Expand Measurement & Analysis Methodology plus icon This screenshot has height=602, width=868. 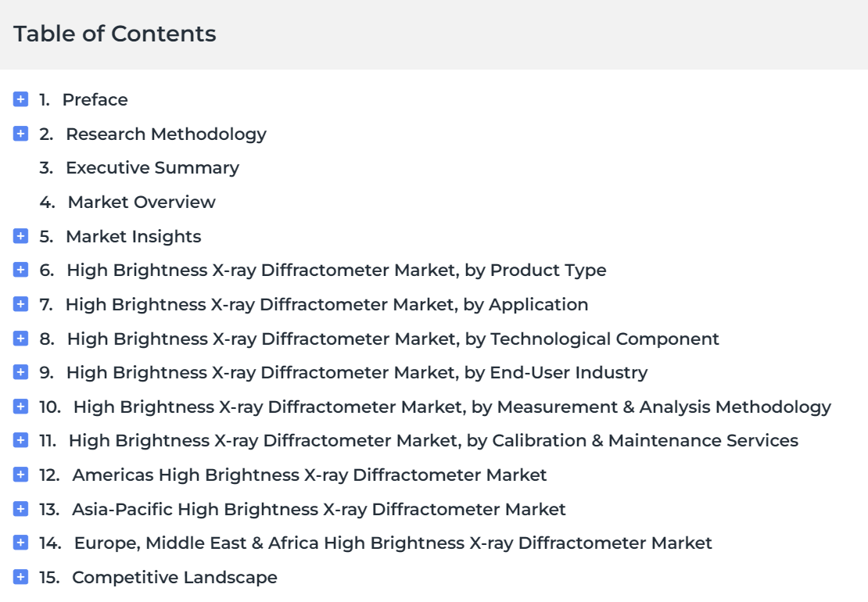[x=20, y=407]
